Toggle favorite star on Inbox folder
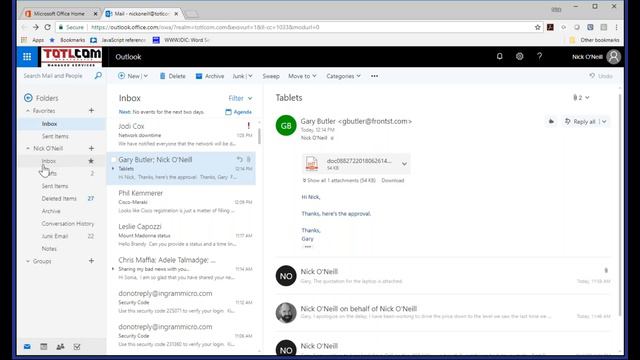640x360 pixels. [x=91, y=161]
